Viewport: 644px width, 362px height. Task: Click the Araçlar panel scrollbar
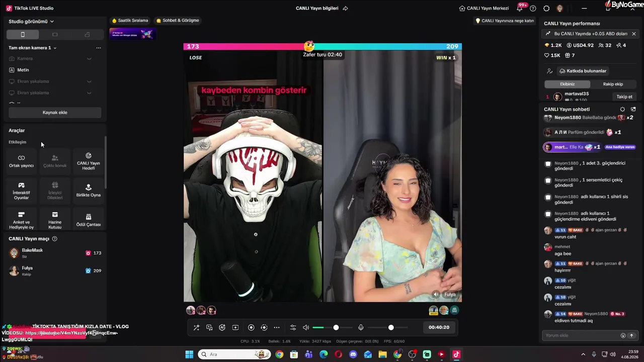105,162
